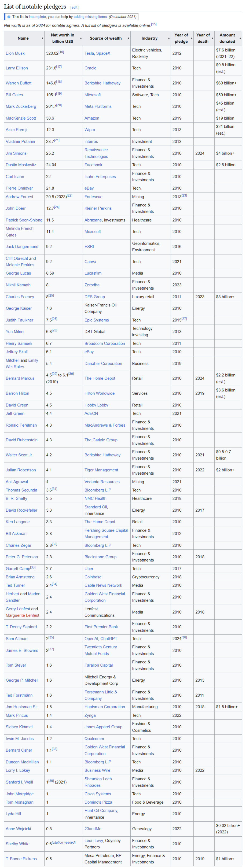Viewport: 246px width, 868px height.
Task: Open Danaher Corporation link
Action: 103,364
